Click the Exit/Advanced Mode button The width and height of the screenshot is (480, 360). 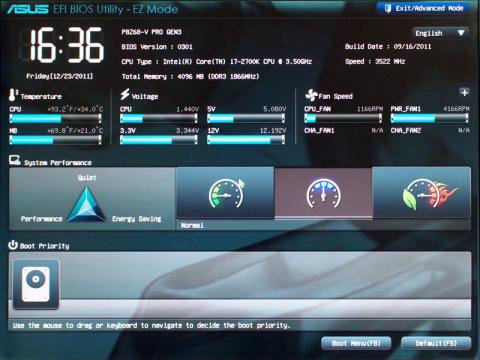click(x=424, y=8)
